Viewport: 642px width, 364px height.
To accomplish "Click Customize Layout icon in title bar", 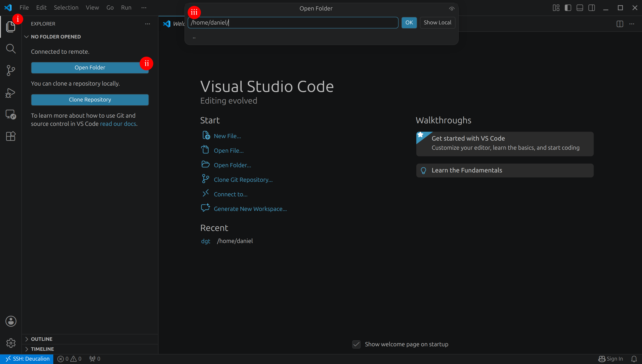I will [556, 8].
